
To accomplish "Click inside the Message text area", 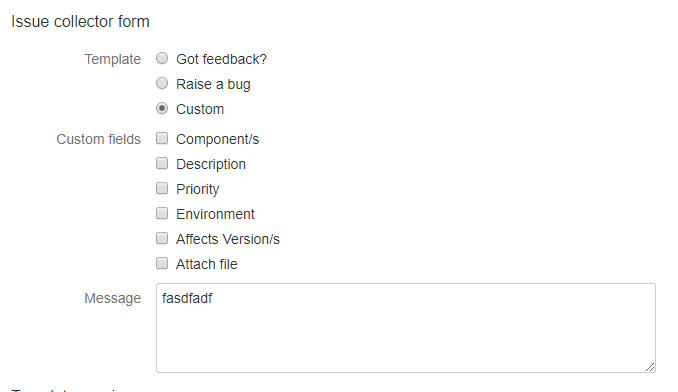I will [x=406, y=328].
